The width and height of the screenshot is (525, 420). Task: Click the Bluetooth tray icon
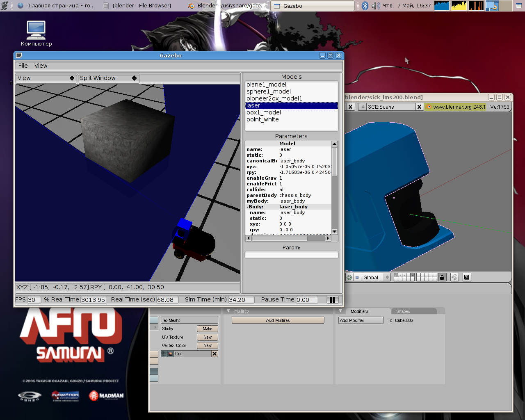(x=365, y=6)
